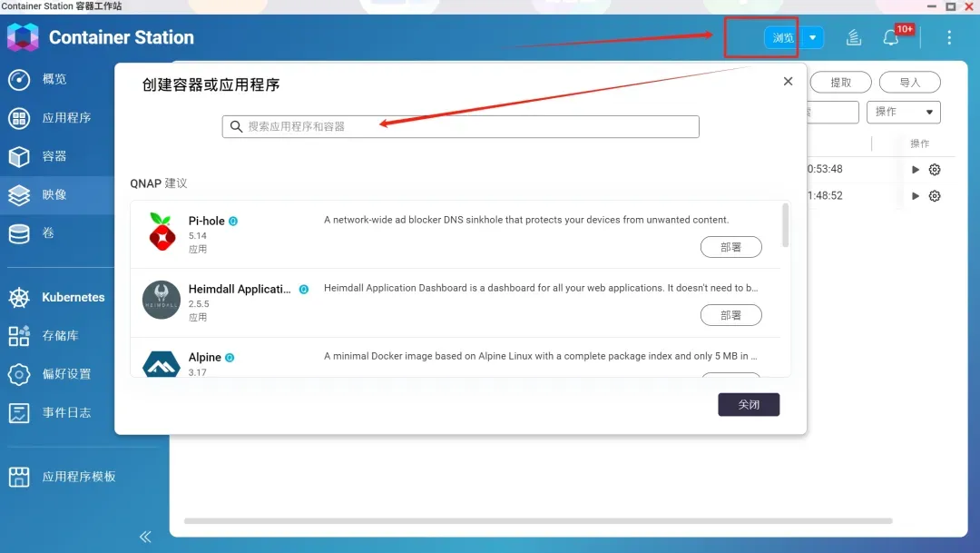Open 应用程序模板 templates icon
Viewport: 980px width, 553px height.
pos(19,477)
